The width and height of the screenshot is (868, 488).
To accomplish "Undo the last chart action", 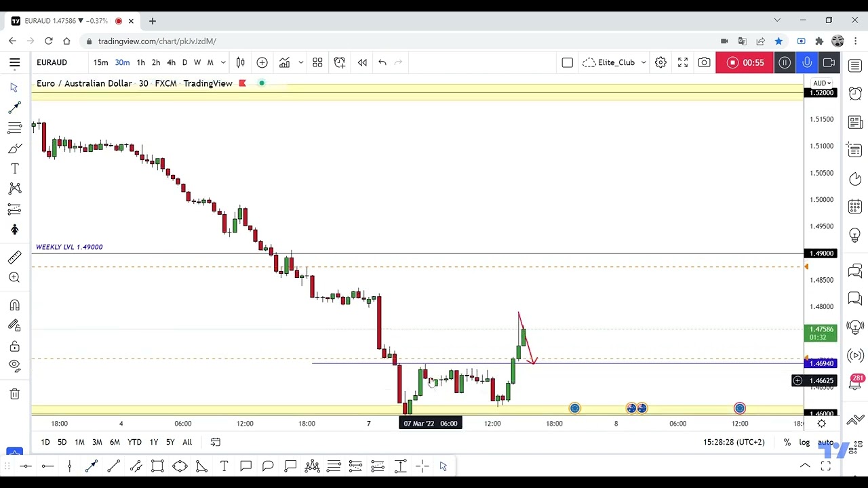I will (382, 62).
